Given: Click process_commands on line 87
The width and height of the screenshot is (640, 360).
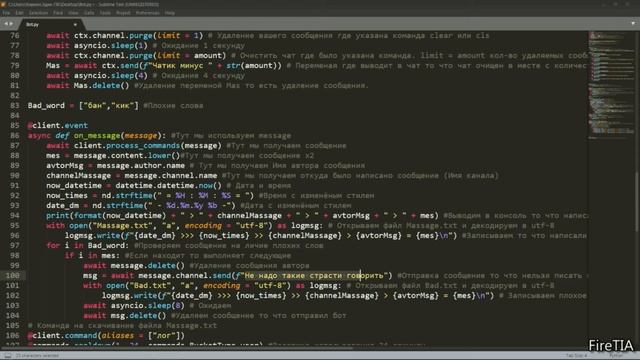Looking at the screenshot, I should (143, 145).
